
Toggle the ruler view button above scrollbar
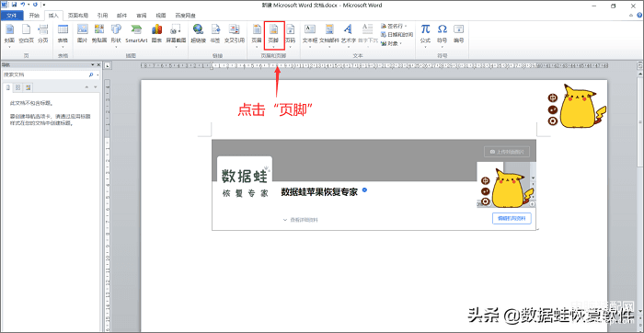pos(639,65)
